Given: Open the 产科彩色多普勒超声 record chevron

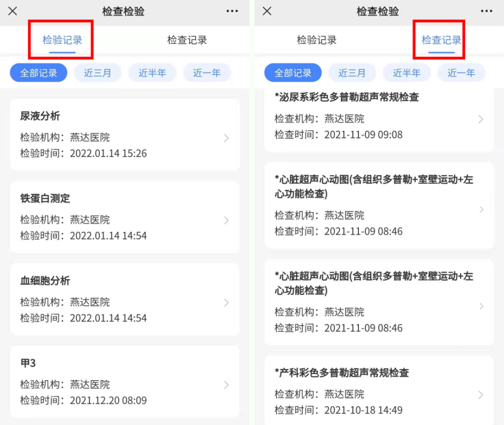Looking at the screenshot, I should pos(482,394).
